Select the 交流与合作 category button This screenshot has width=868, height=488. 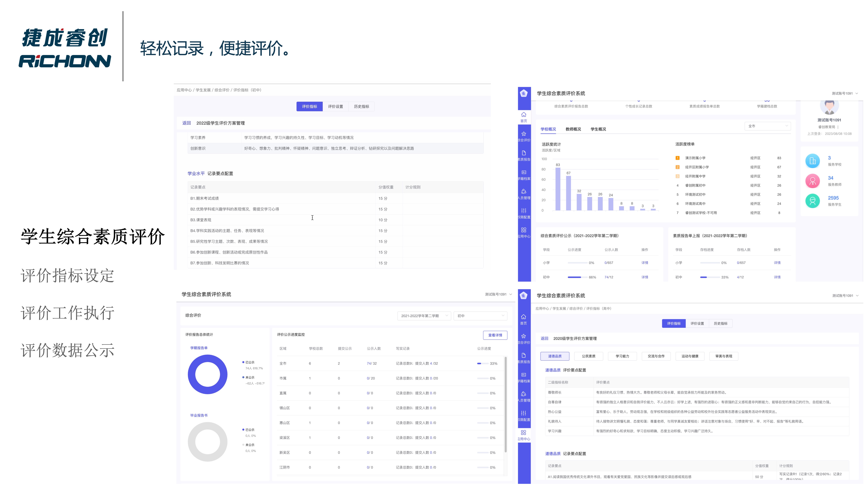(656, 356)
